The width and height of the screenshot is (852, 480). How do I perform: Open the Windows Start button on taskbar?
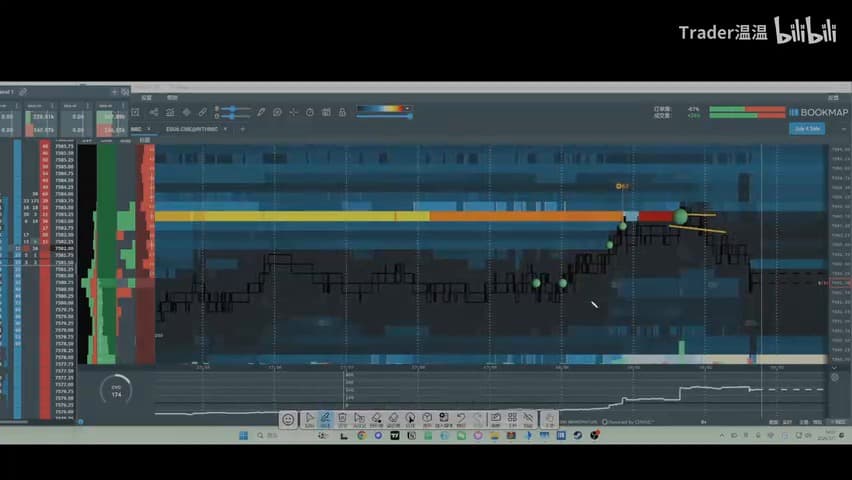[x=243, y=435]
